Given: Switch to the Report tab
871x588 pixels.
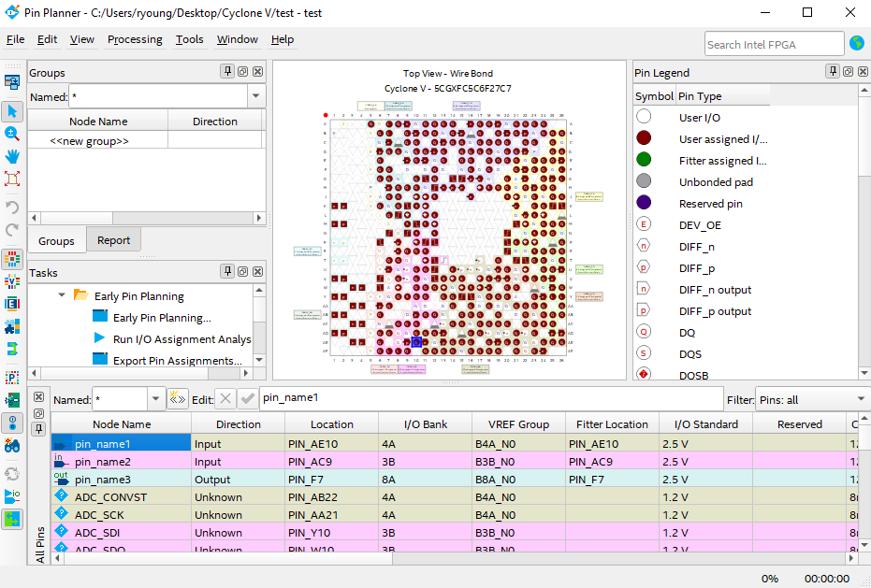Looking at the screenshot, I should click(113, 240).
